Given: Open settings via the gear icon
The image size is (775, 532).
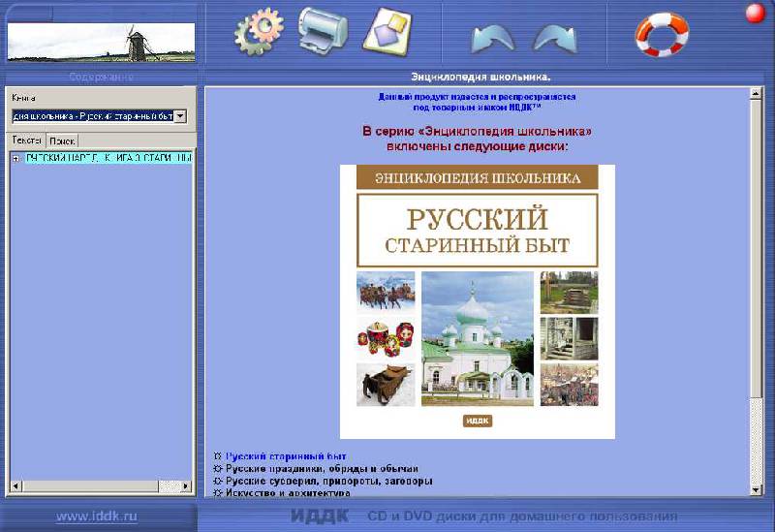Looking at the screenshot, I should (x=258, y=31).
